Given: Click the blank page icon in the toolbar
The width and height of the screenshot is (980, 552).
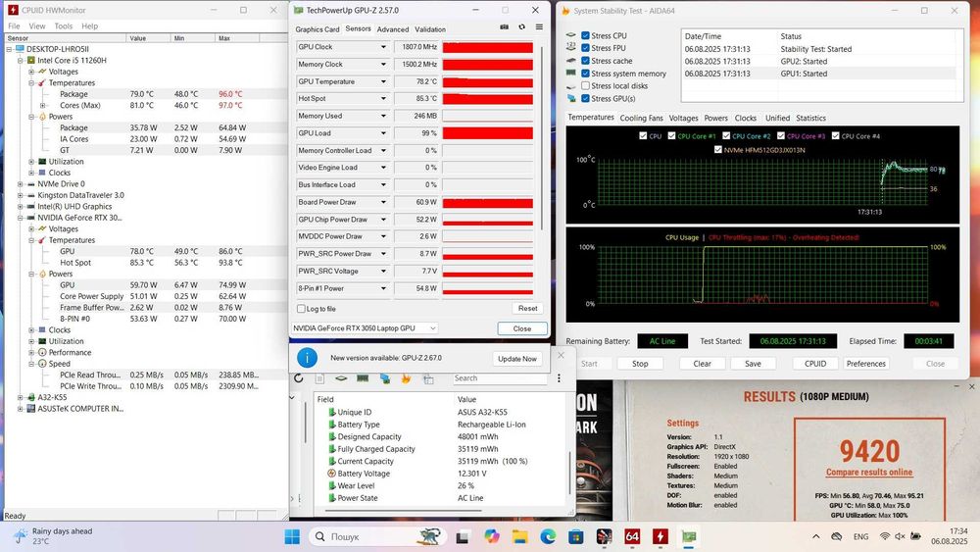Looking at the screenshot, I should click(x=319, y=378).
